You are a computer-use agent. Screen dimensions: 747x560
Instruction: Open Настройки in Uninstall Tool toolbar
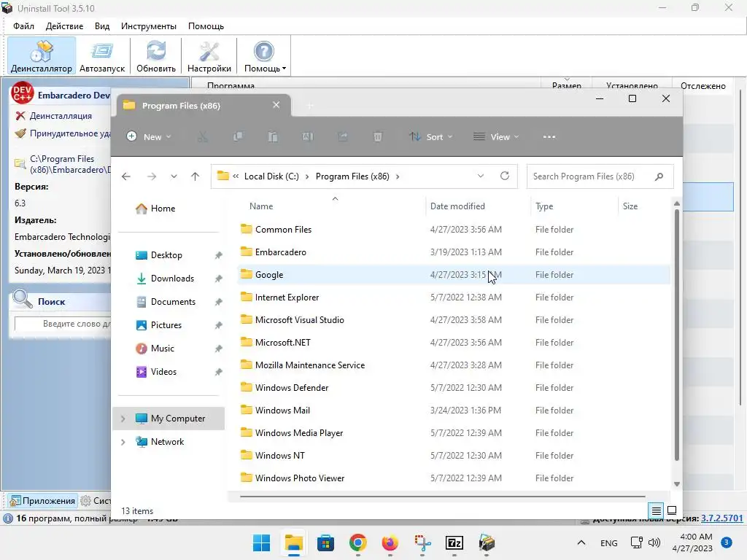pos(209,56)
